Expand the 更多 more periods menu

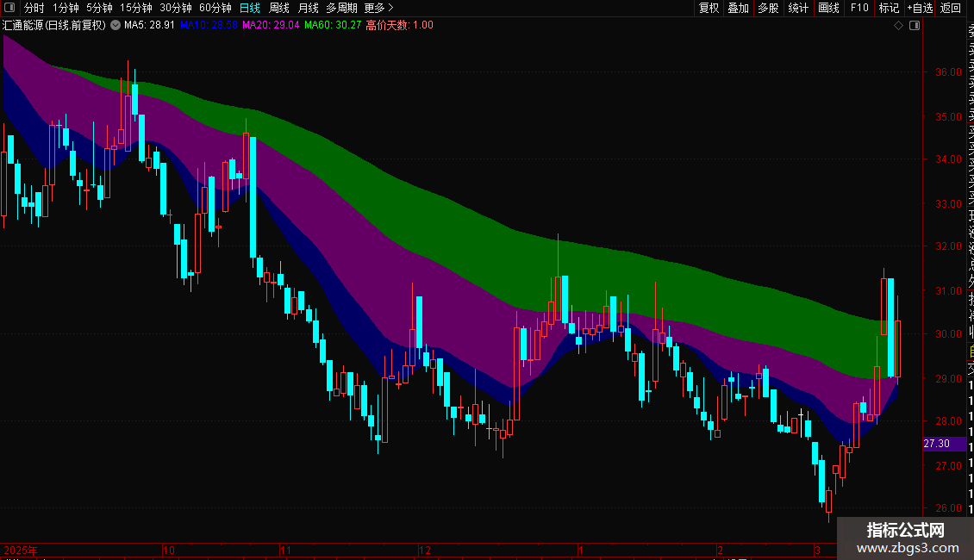(x=379, y=8)
